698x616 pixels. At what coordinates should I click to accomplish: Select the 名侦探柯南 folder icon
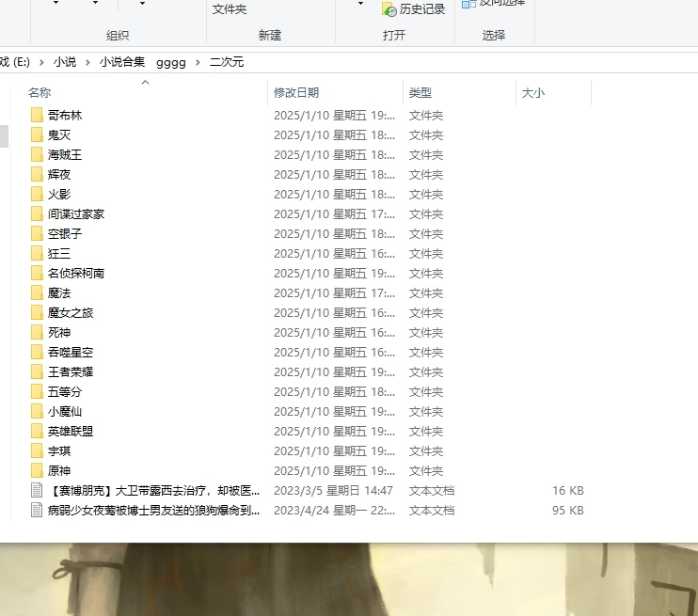click(37, 274)
